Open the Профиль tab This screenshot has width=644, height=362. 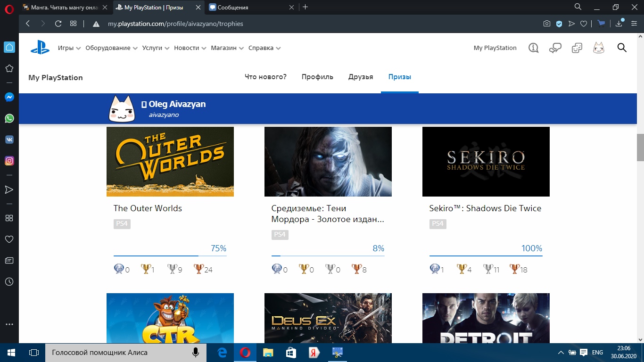[317, 77]
